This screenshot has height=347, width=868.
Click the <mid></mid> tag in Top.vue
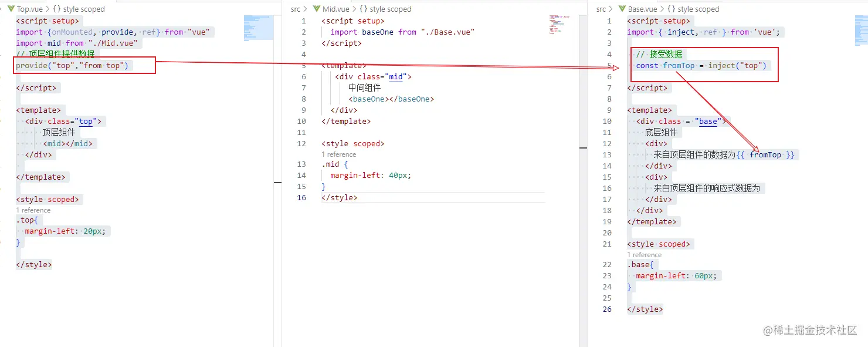click(x=67, y=143)
